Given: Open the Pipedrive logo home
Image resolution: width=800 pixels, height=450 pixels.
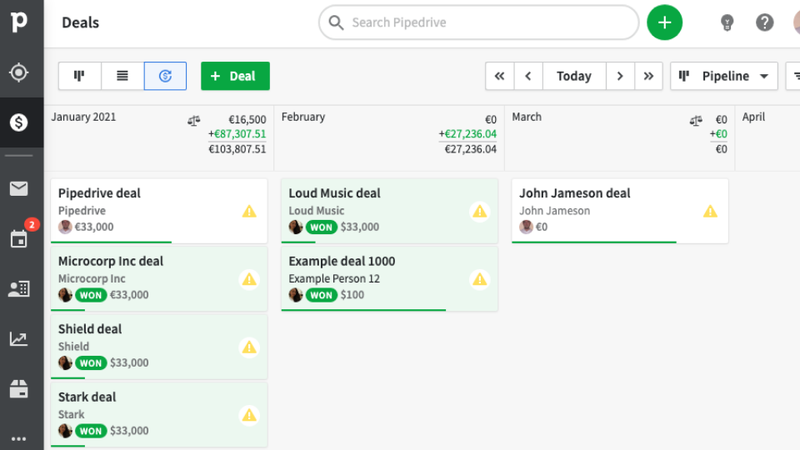Looking at the screenshot, I should pos(19,21).
